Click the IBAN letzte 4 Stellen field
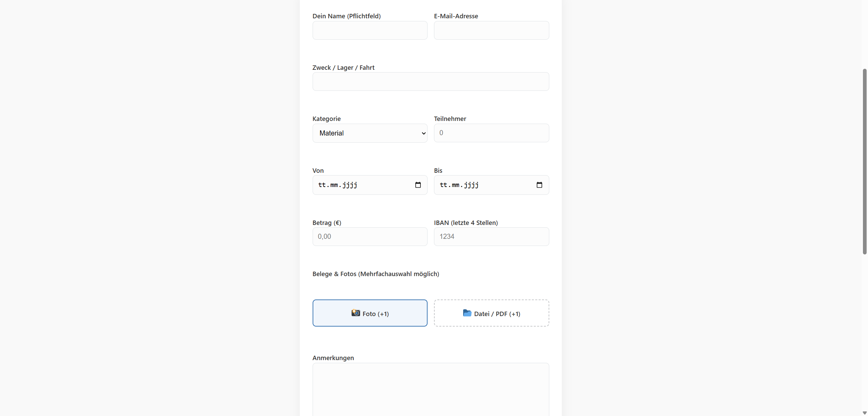Viewport: 868px width, 416px height. (x=491, y=236)
